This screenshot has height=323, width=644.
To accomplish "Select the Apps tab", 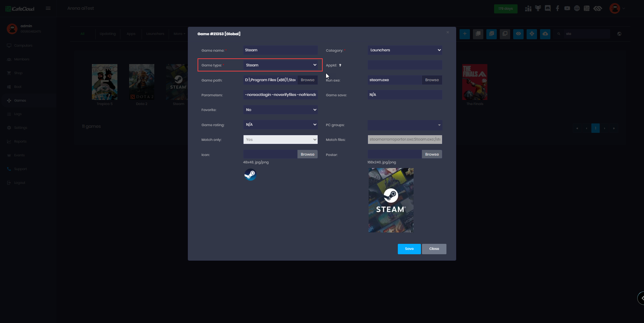I will [x=131, y=34].
